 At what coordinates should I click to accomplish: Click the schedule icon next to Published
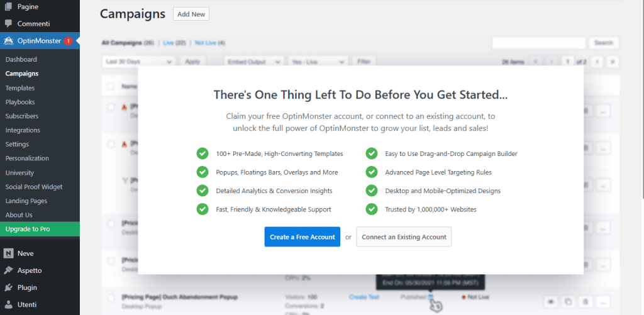430,297
